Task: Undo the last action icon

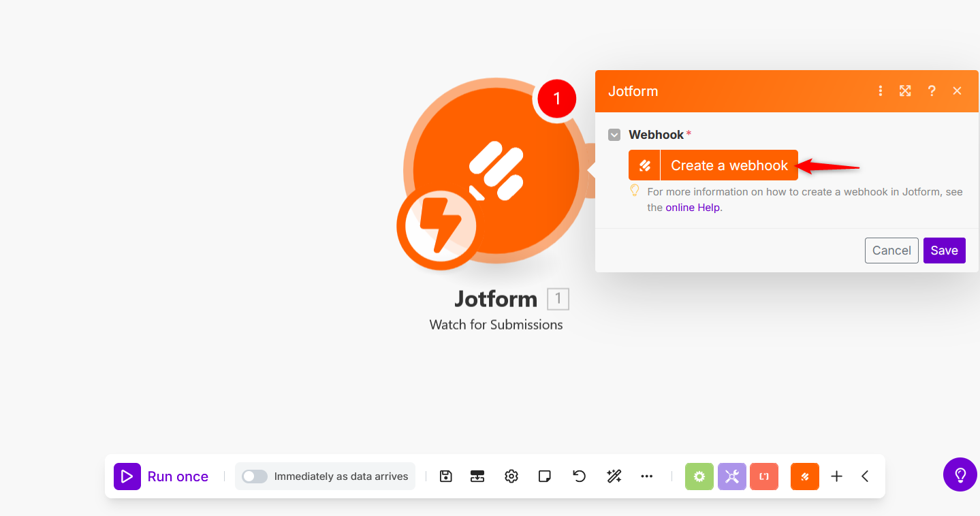Action: tap(580, 477)
